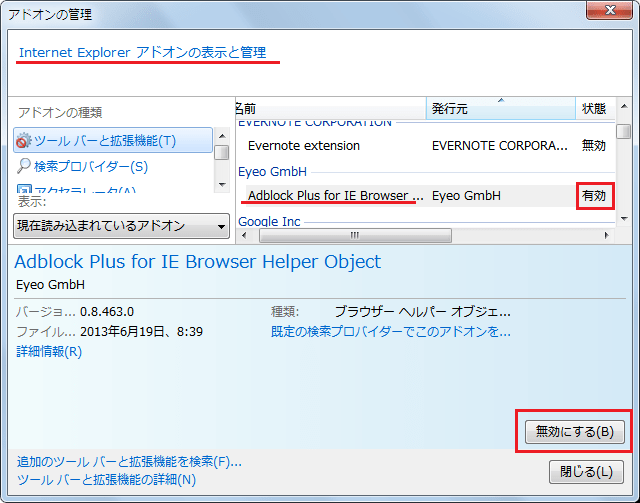Click the horizontal scrollbar thumb in add-on list
Viewport: 640px width, 503px height.
353,236
